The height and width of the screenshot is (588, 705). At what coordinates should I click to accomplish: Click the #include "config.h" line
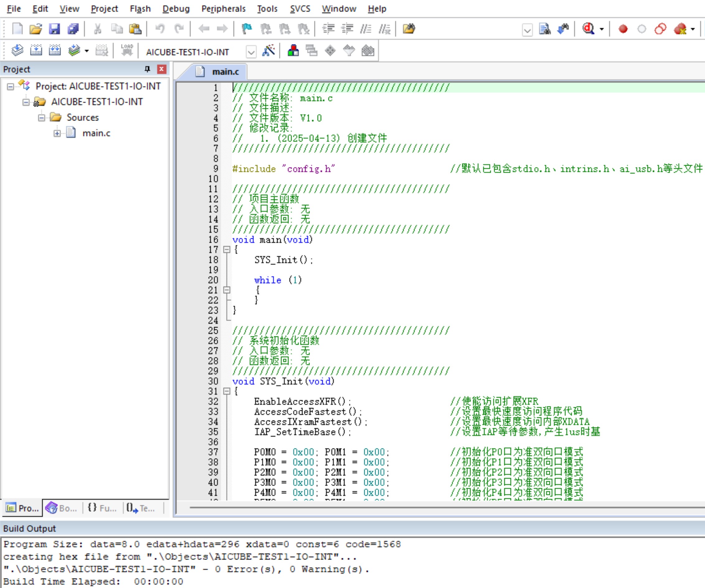point(283,169)
